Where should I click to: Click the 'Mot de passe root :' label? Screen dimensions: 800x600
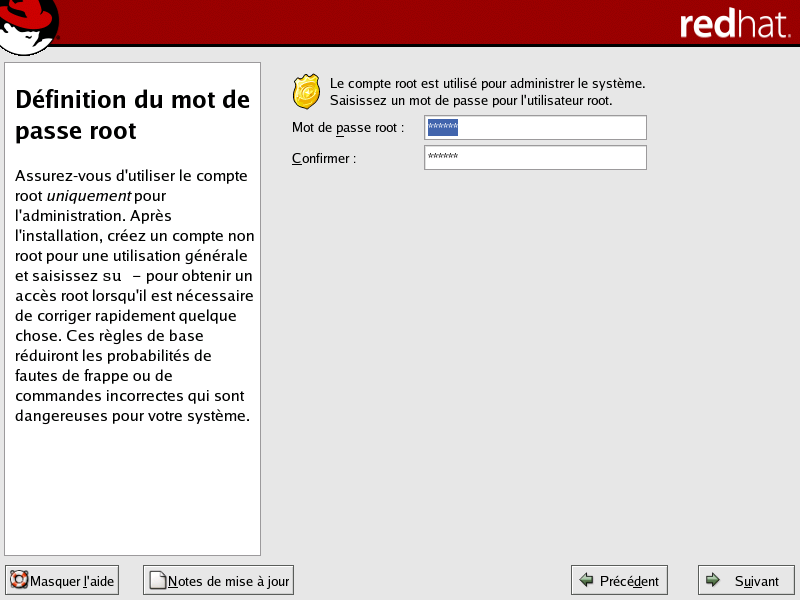click(347, 128)
